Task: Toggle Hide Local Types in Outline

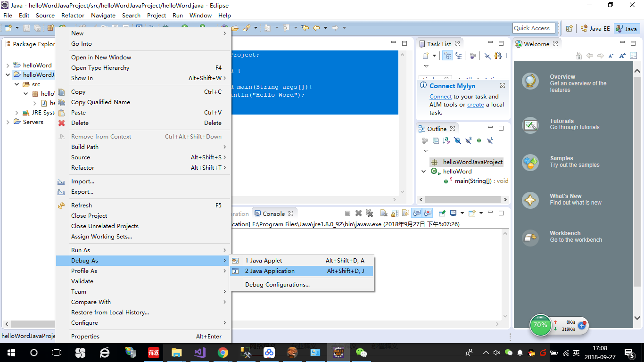Action: [x=490, y=140]
